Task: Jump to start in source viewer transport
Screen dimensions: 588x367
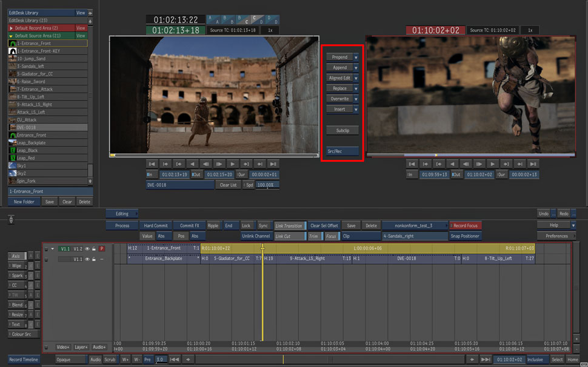Action: pos(152,164)
